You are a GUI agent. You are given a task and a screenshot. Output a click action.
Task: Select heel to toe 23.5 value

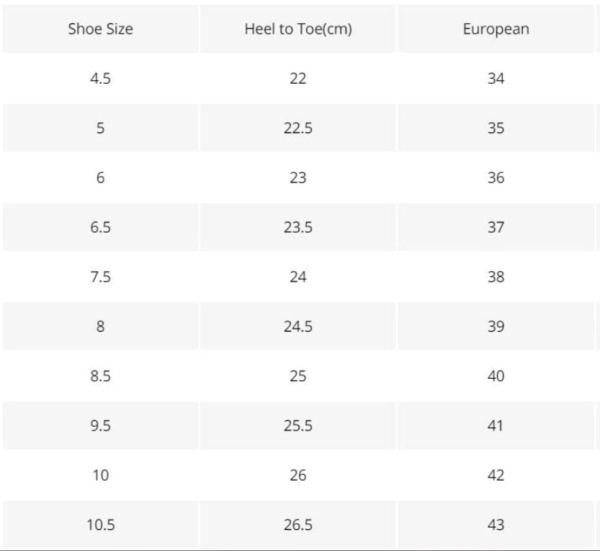click(298, 227)
